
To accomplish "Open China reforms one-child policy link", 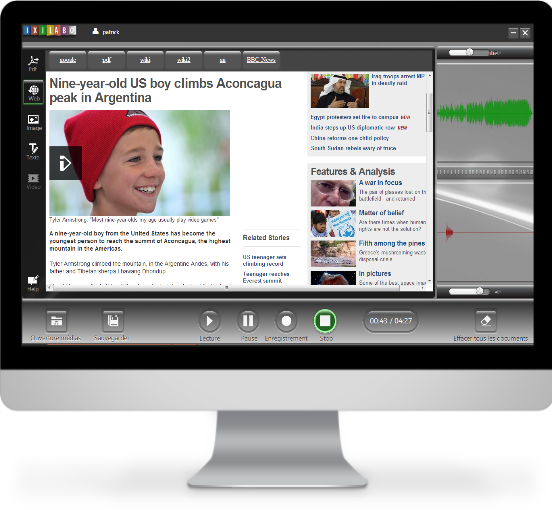I will (350, 138).
